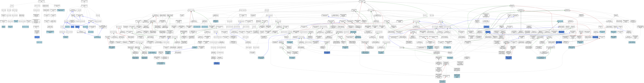Viewport: 644px width, 83px height.
Task: Select the highlighted 'Golgi membrane' node
Action: coord(91,32)
